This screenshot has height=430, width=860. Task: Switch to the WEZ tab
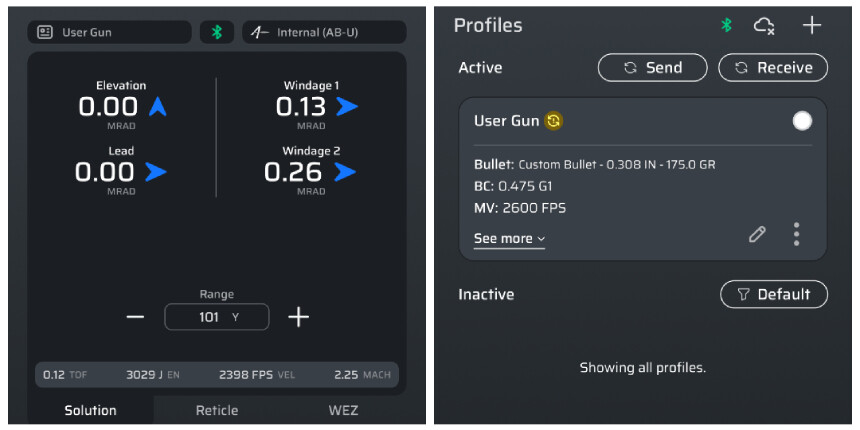[x=343, y=410]
